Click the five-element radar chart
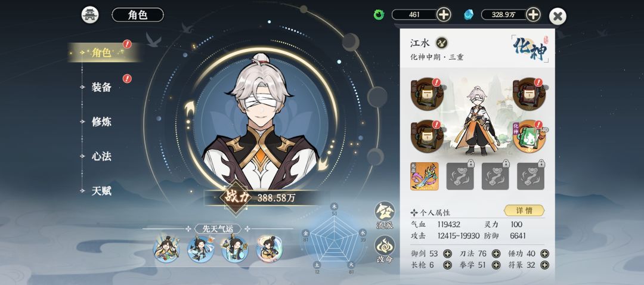644x285 pixels. [335, 240]
